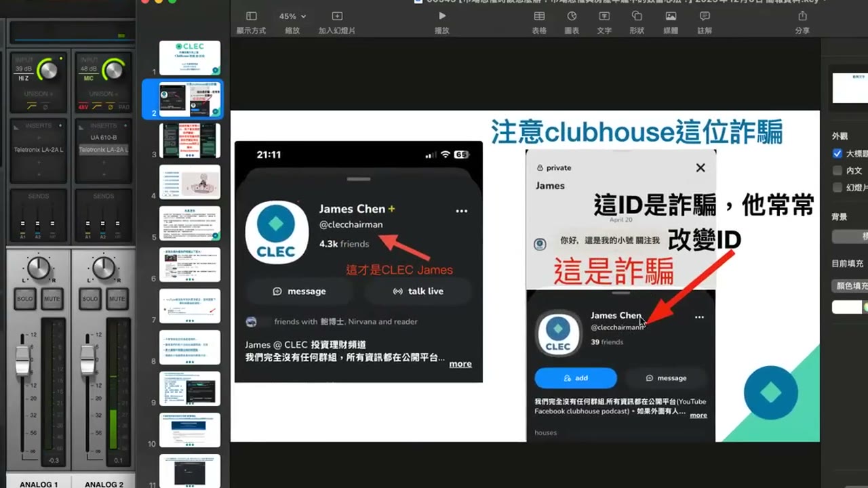Add a text box with the 文字 icon
868x488 pixels.
[604, 16]
